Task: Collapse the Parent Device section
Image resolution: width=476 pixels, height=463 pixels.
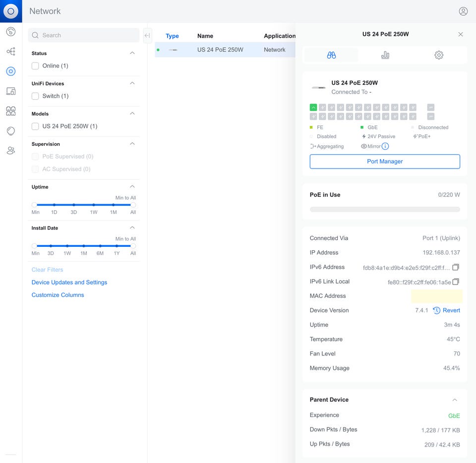Action: coord(455,400)
